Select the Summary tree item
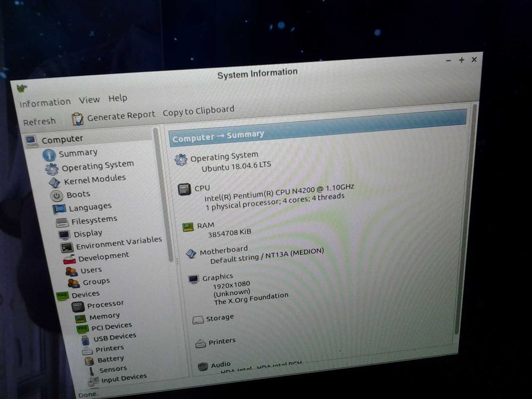532x399 pixels. (78, 153)
